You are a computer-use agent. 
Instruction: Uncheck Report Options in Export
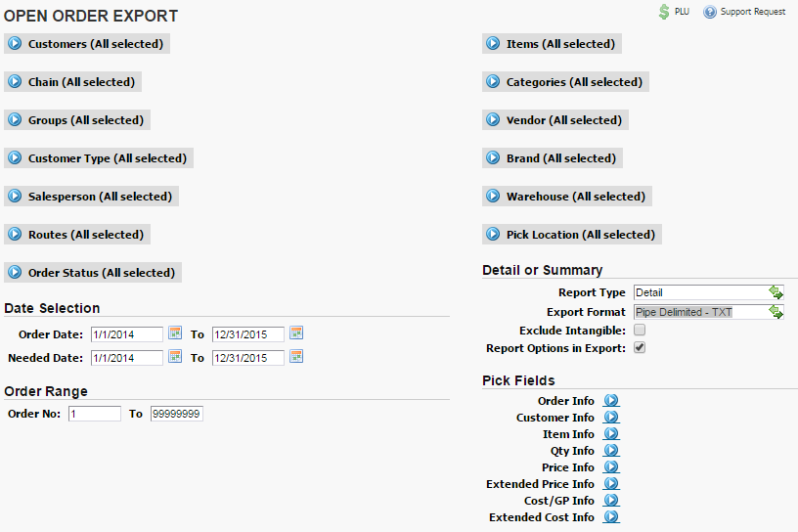(x=640, y=348)
